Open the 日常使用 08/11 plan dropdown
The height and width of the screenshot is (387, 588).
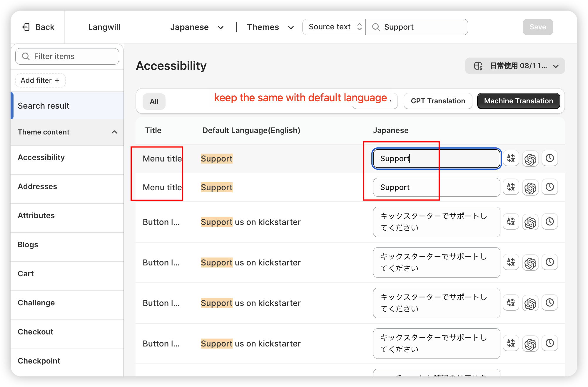point(515,66)
